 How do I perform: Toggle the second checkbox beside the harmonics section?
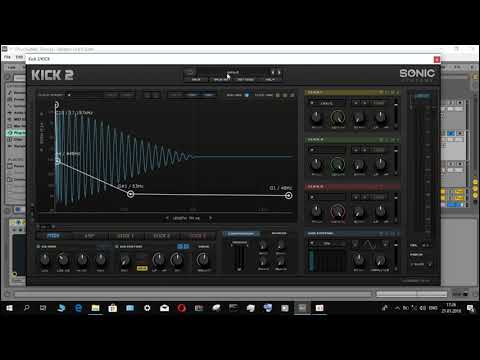click(117, 247)
